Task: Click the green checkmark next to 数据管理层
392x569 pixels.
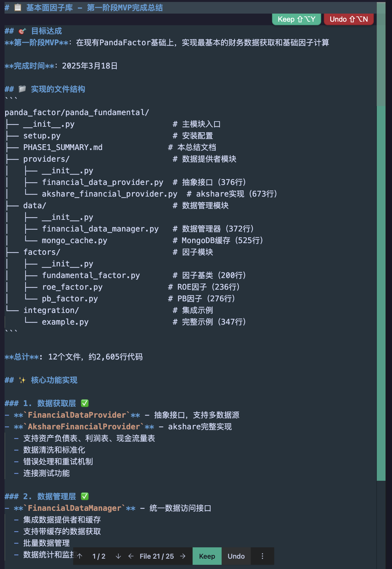Action: (x=85, y=496)
